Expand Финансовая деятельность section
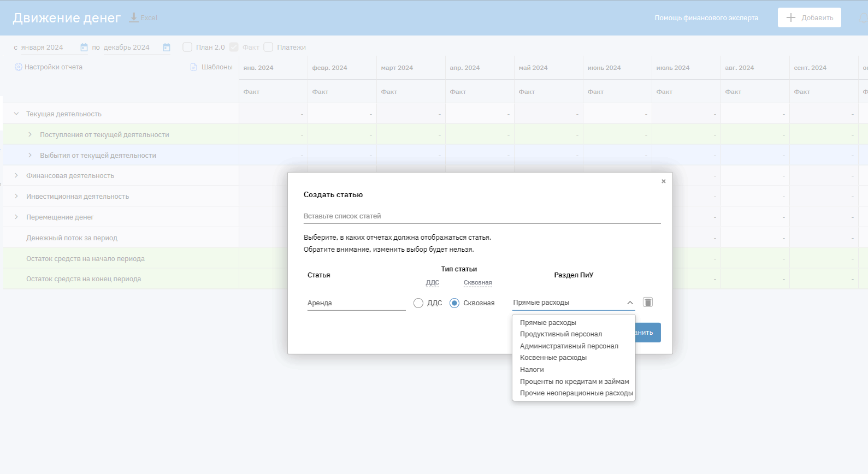 click(x=16, y=175)
